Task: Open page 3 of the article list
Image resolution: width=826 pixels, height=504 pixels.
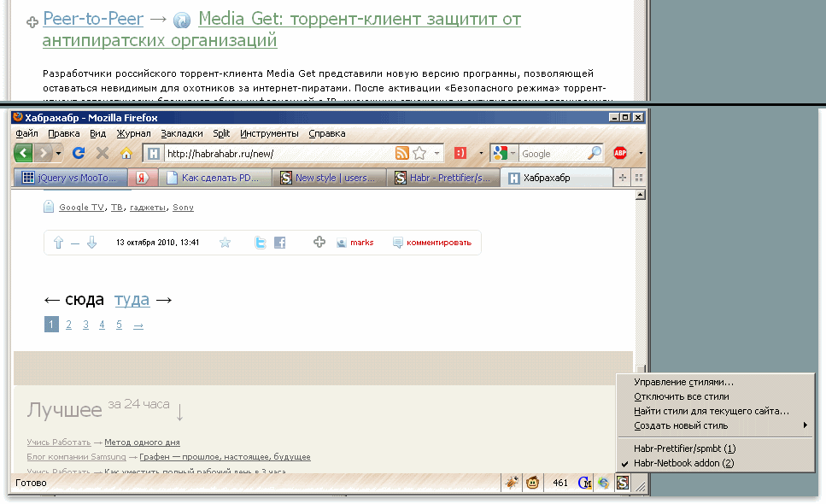Action: tap(85, 324)
